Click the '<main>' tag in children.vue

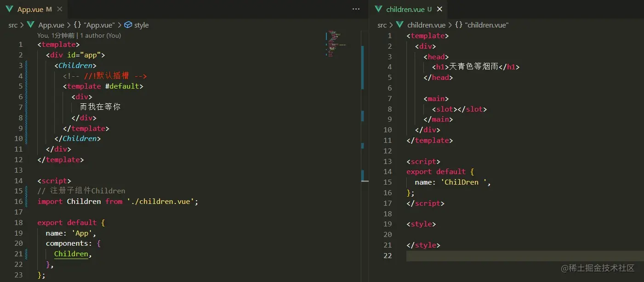436,99
